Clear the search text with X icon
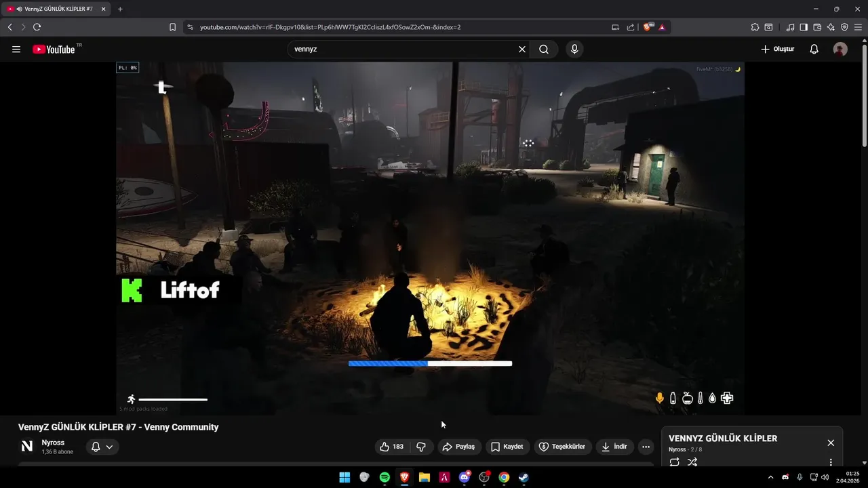This screenshot has width=868, height=488. (522, 49)
